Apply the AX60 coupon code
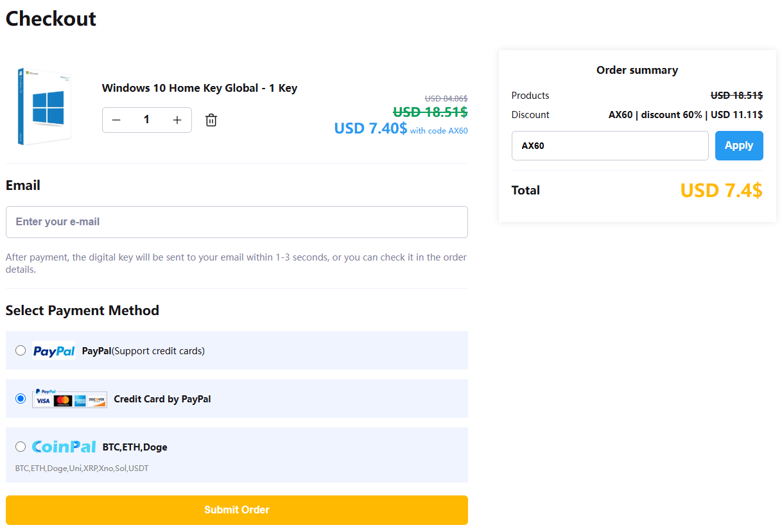Screen dimensions: 782x532 (738, 146)
